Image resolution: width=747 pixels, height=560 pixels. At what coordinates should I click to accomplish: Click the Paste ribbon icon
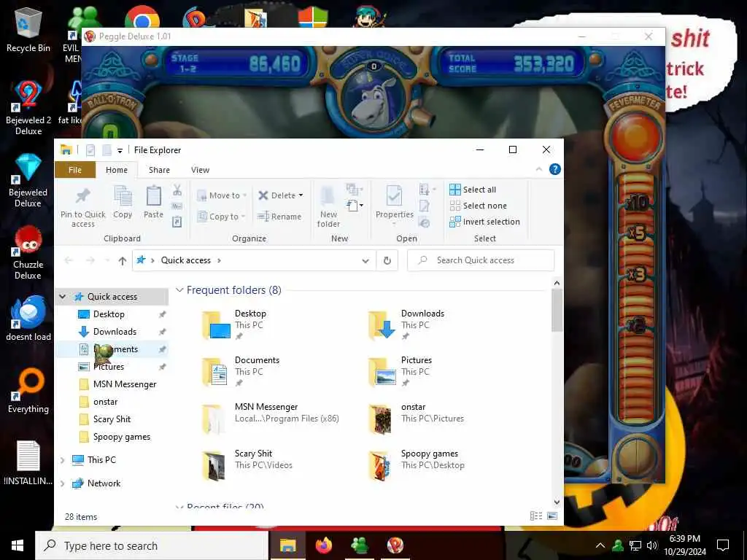pyautogui.click(x=153, y=202)
